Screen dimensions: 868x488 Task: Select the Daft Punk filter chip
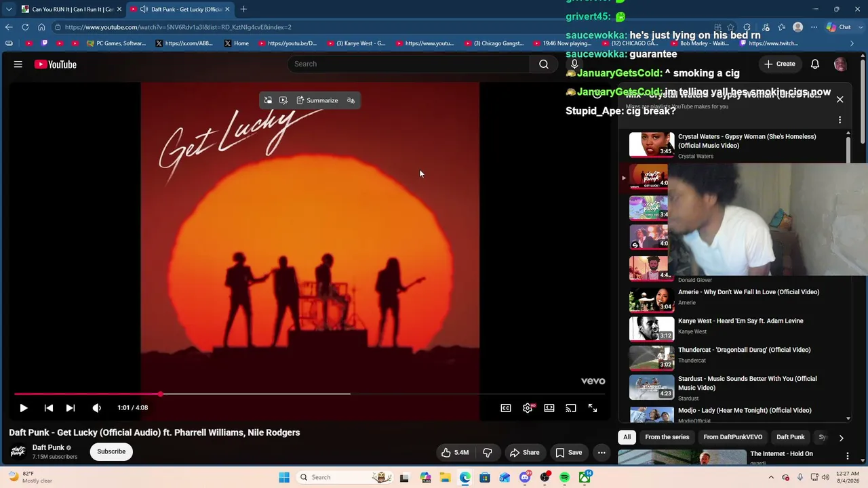click(791, 437)
